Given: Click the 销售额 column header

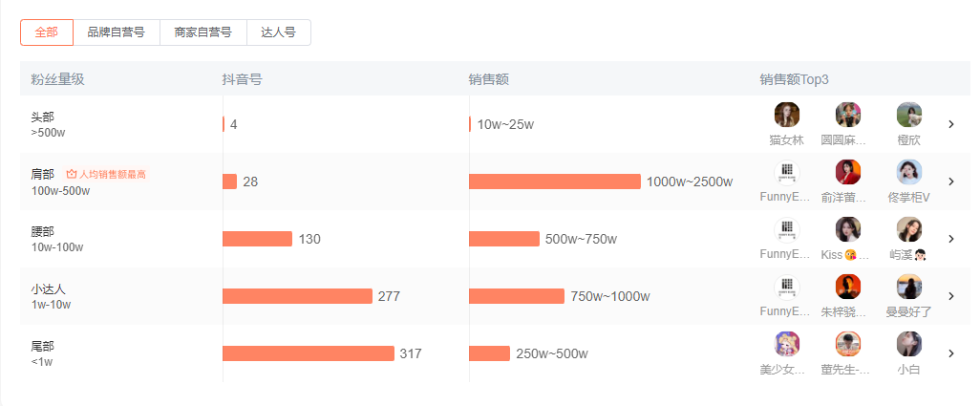Looking at the screenshot, I should 488,79.
